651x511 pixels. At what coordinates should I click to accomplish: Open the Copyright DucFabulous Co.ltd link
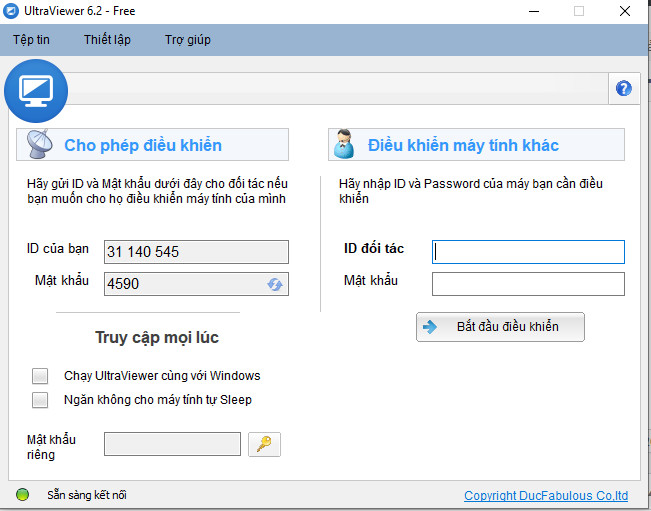pyautogui.click(x=546, y=496)
